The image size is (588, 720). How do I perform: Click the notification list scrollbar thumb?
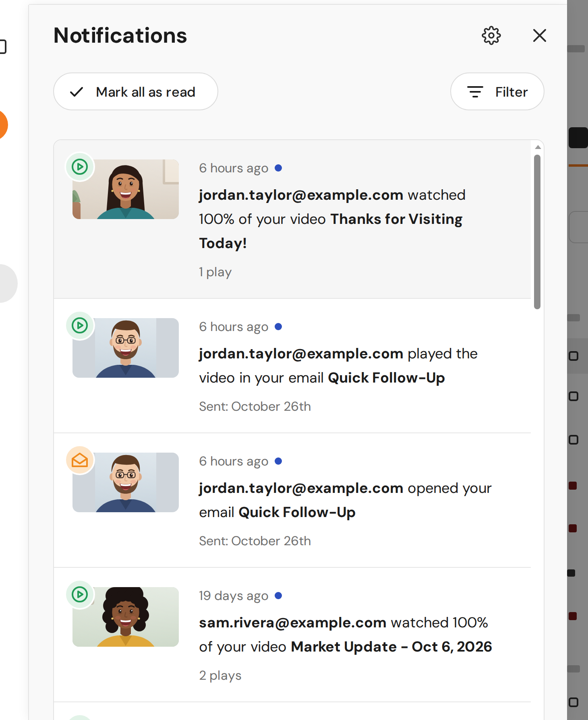(537, 232)
